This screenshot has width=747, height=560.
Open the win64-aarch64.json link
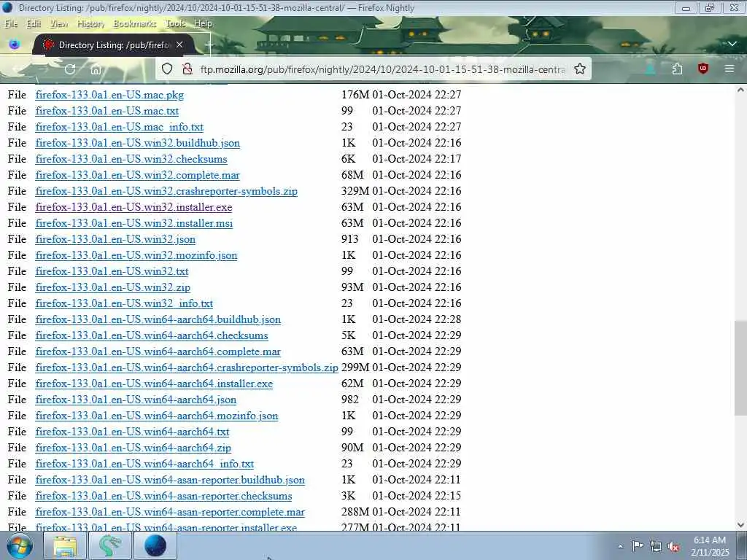point(136,400)
